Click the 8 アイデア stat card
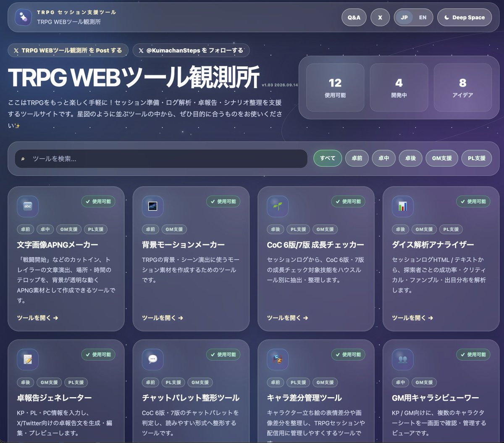This screenshot has height=443, width=504. [463, 87]
